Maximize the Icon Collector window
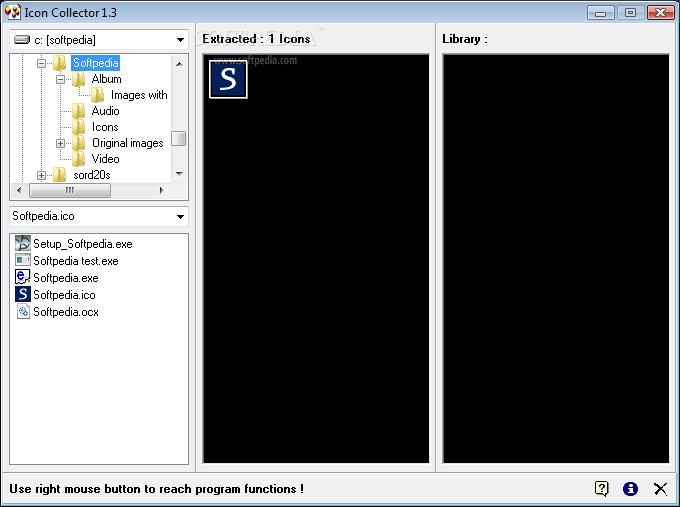This screenshot has width=680, height=507. (x=630, y=13)
